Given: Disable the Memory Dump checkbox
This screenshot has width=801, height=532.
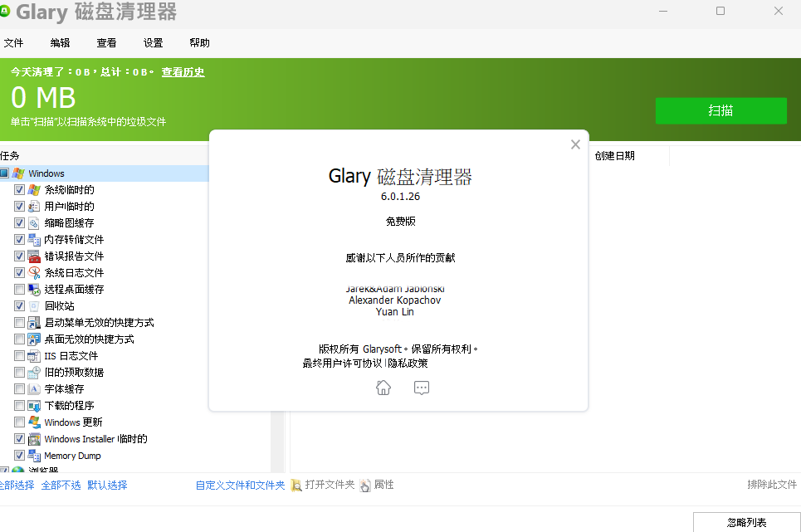Looking at the screenshot, I should [x=19, y=456].
